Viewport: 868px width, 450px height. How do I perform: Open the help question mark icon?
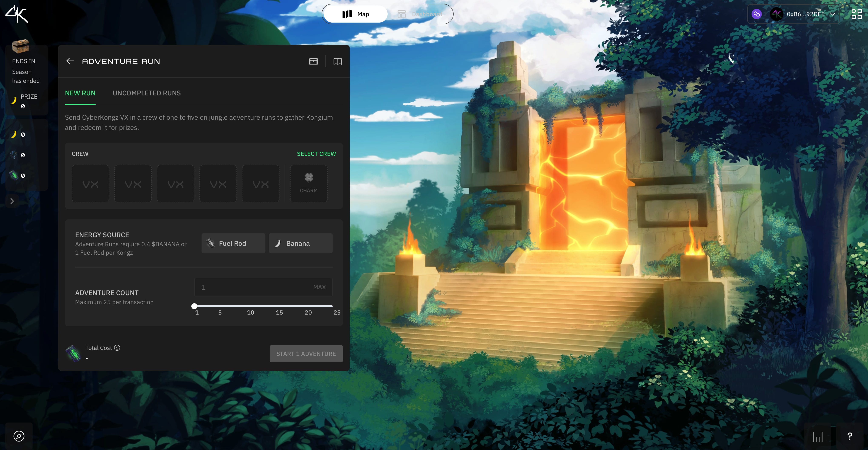[x=849, y=436]
